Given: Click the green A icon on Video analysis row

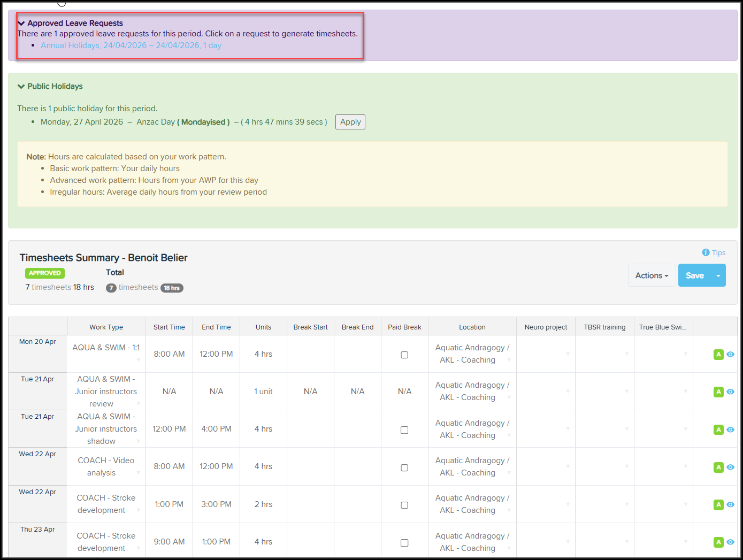Looking at the screenshot, I should pos(718,467).
